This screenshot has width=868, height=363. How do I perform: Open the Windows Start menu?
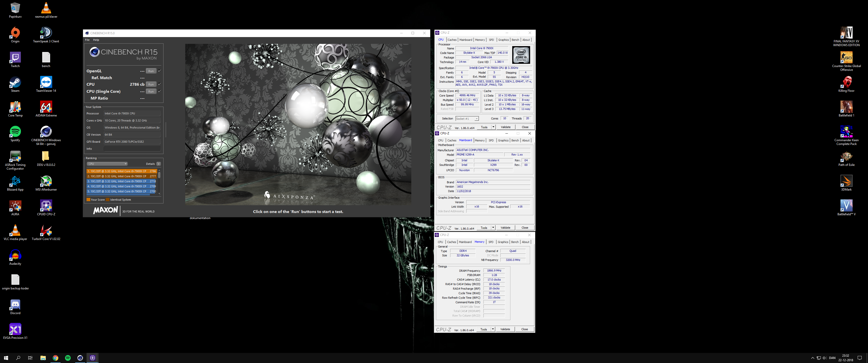(6, 358)
